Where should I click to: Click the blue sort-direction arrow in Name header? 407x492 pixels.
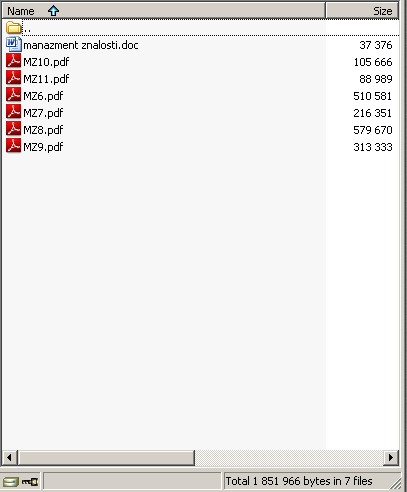click(x=53, y=11)
